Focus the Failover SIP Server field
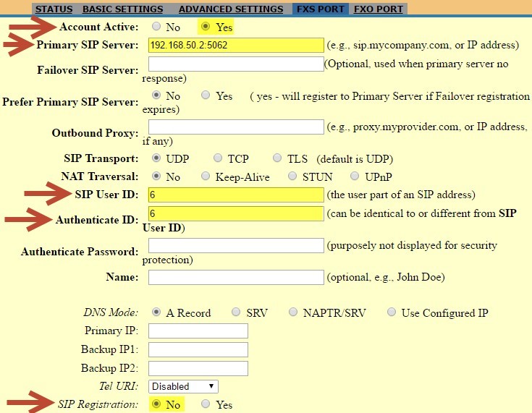This screenshot has height=413, width=532. click(236, 64)
